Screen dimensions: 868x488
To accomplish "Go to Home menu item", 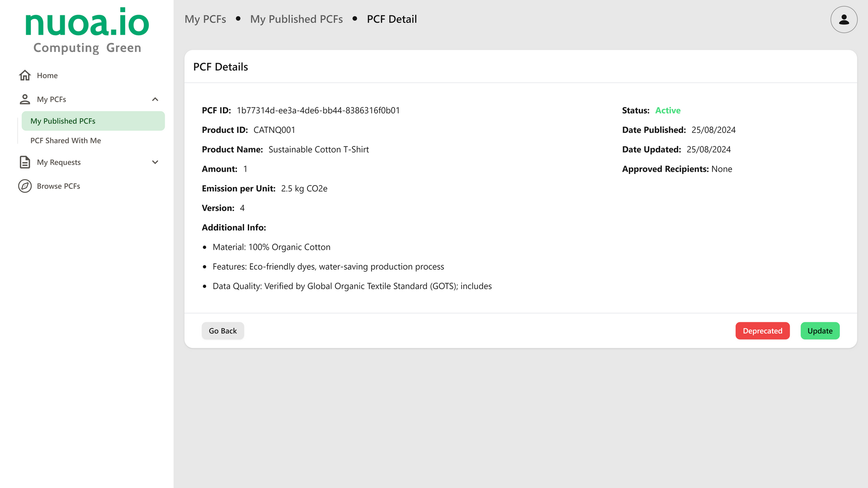I will 47,75.
